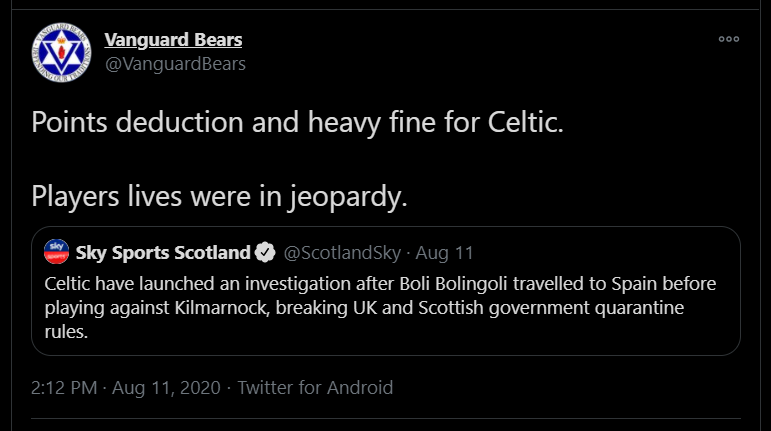Click the word 'jeopardy.' in the tweet
This screenshot has height=431, width=771.
[348, 195]
